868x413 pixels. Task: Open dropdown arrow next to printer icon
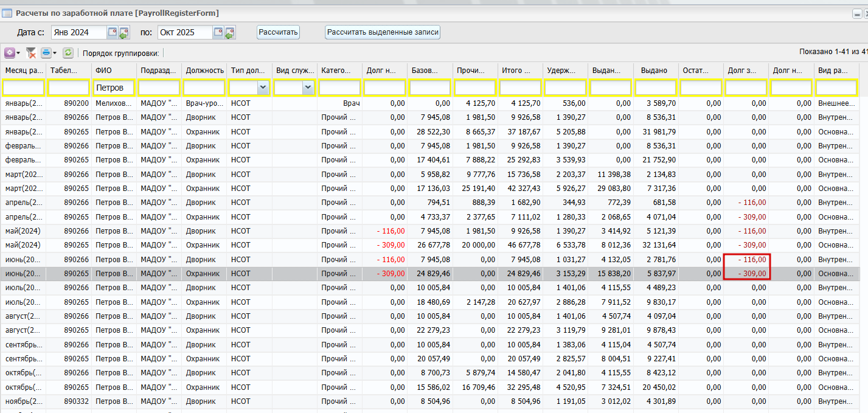click(x=55, y=53)
